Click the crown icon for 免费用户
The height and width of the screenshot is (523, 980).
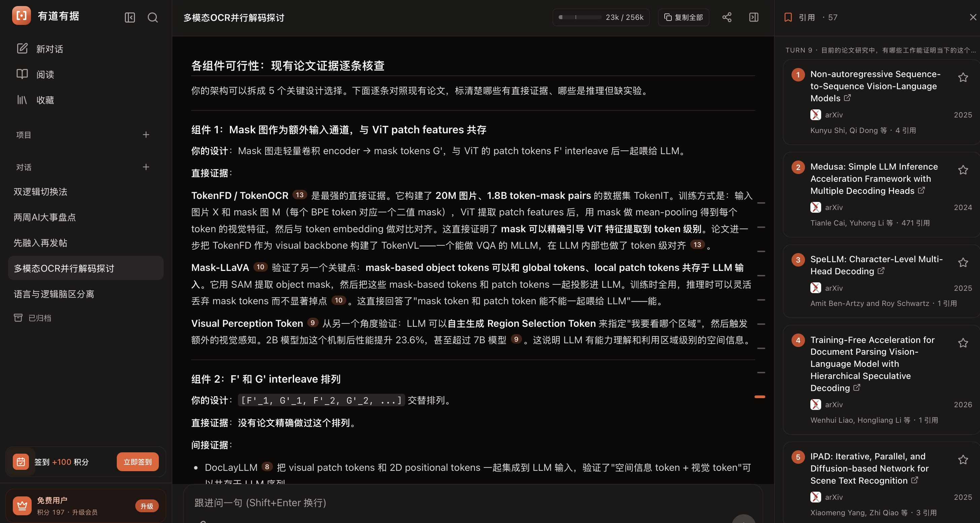pos(22,506)
